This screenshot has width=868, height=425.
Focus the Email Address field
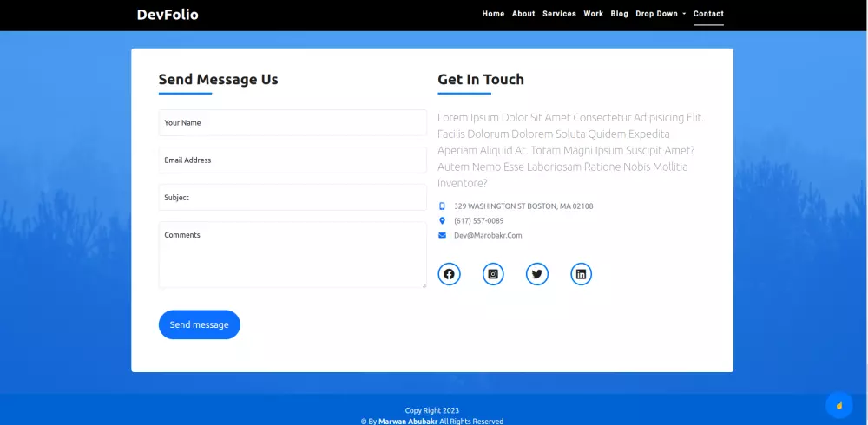point(293,160)
